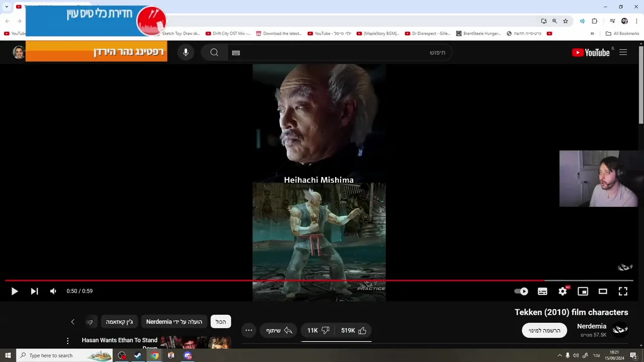Open the All Bookmarks folder
Image resolution: width=644 pixels, height=362 pixels.
(622, 34)
